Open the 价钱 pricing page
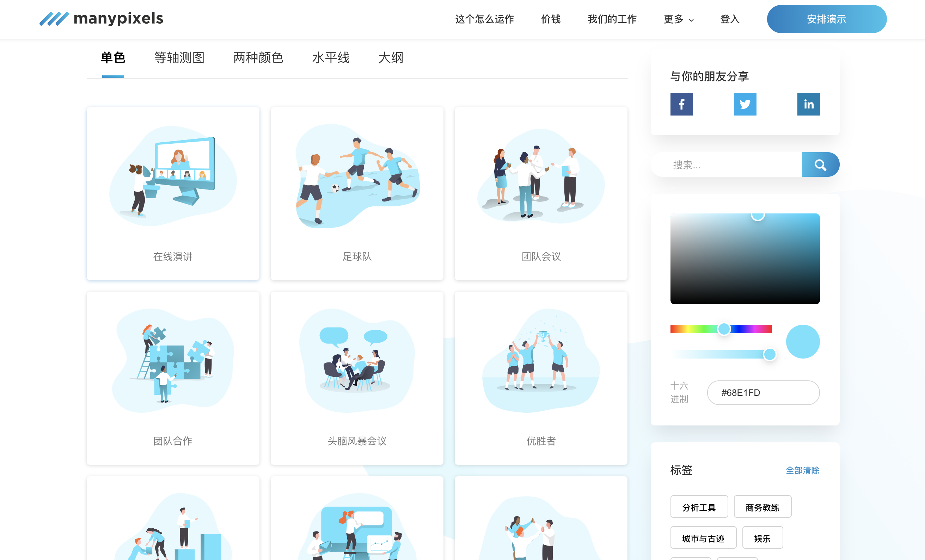Screen dimensions: 925x560 pyautogui.click(x=551, y=19)
